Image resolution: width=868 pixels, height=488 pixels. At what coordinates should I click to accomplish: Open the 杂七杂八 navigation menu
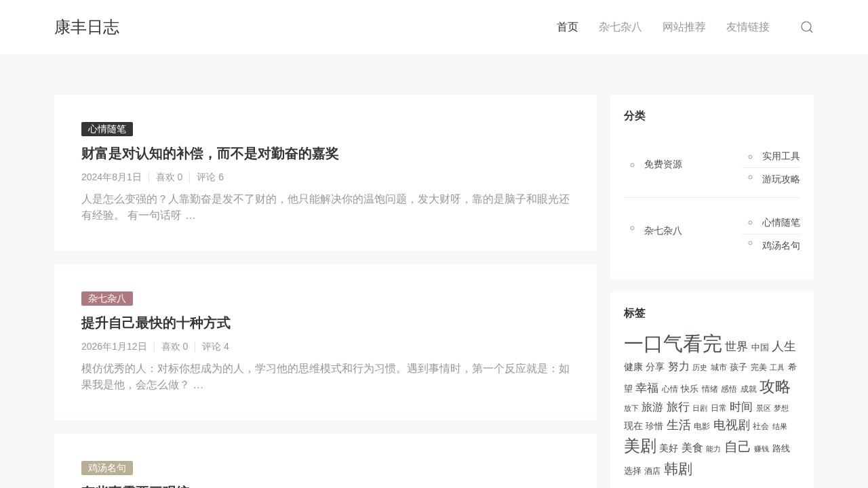coord(620,27)
